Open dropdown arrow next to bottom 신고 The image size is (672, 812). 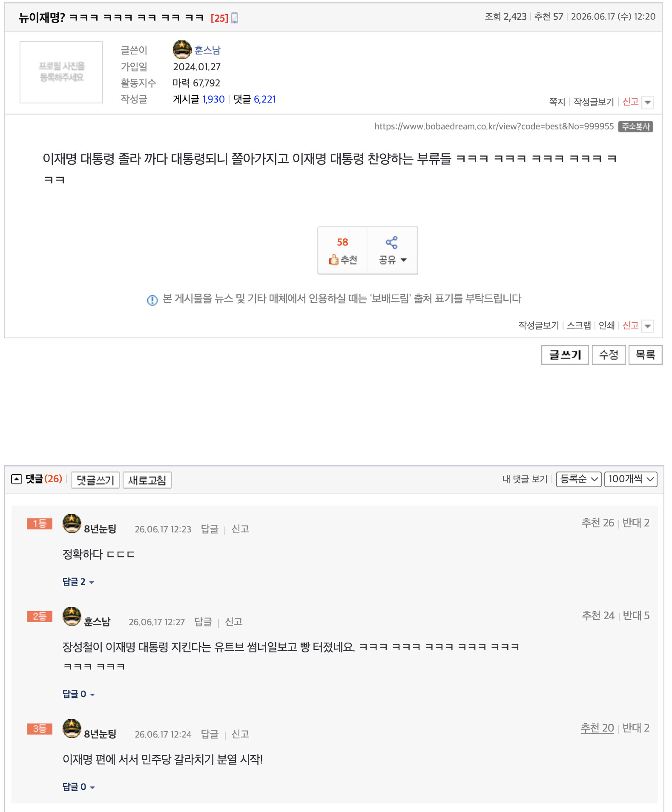pyautogui.click(x=648, y=326)
